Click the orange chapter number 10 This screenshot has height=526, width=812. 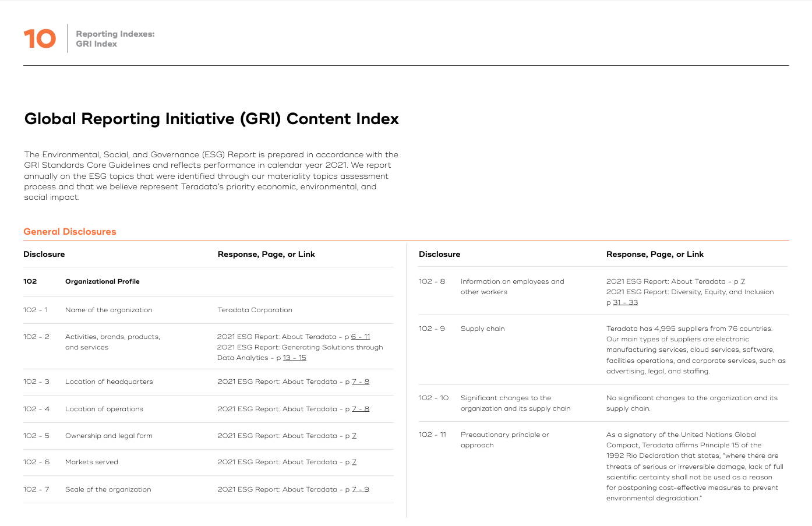click(40, 39)
